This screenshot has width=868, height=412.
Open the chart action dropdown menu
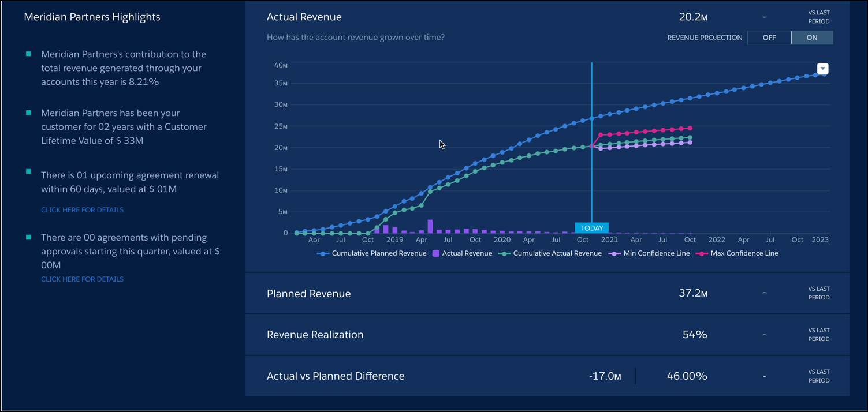(822, 69)
